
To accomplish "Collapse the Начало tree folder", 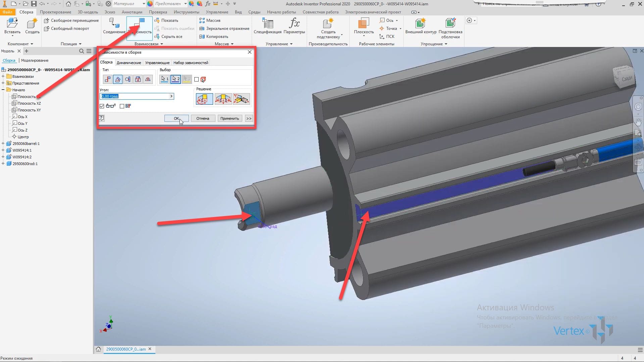I will (x=3, y=90).
